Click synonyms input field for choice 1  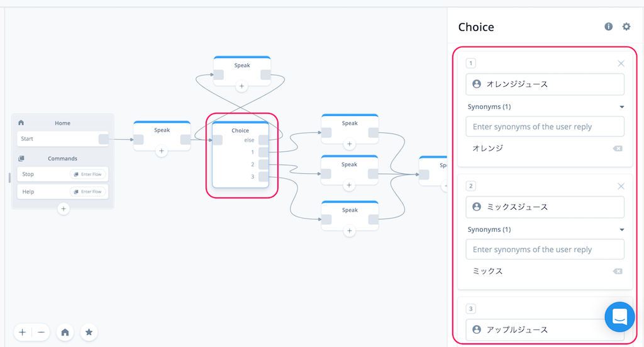(x=545, y=127)
